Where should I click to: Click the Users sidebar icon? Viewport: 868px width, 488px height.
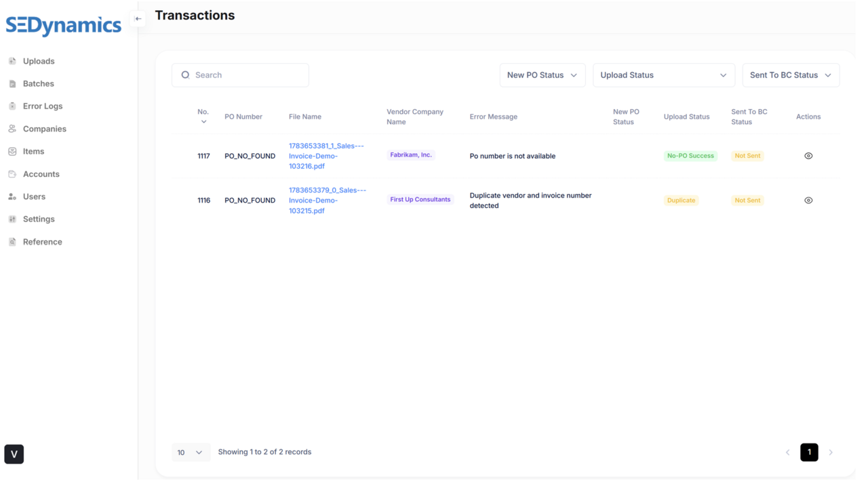tap(12, 197)
